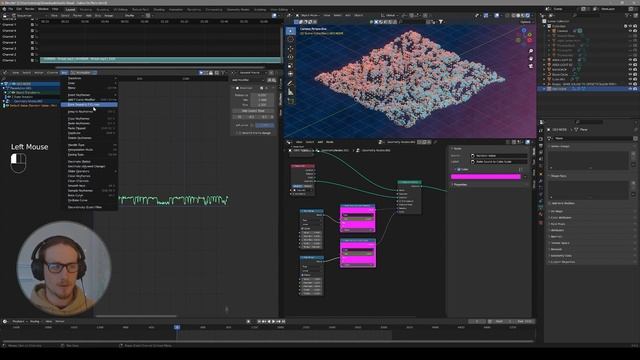640x360 pixels.
Task: Disable GEO-NODE render camera icon in outliner
Action: pos(635,89)
